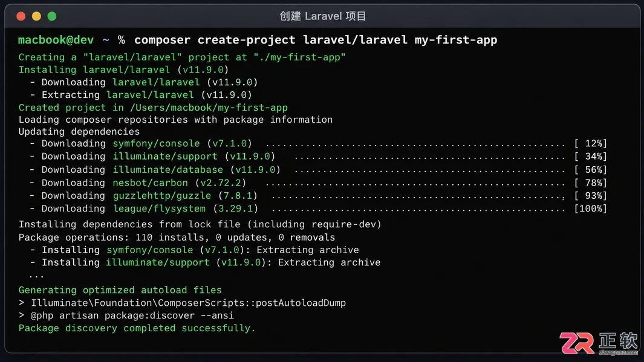Viewport: 644px width, 362px height.
Task: Click 'Installing dependencies from lock file' line
Action: (200, 224)
